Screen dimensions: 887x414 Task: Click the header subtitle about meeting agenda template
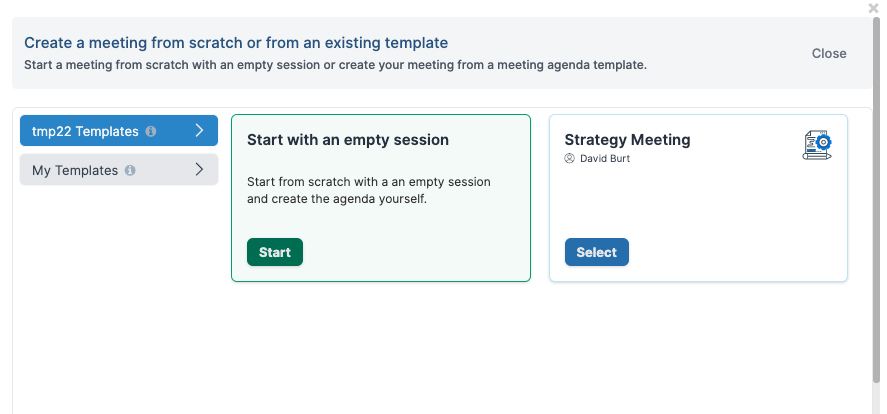pyautogui.click(x=335, y=65)
